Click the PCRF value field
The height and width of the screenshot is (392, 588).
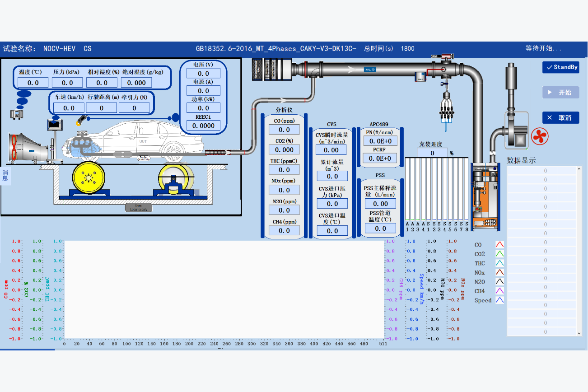tap(380, 158)
